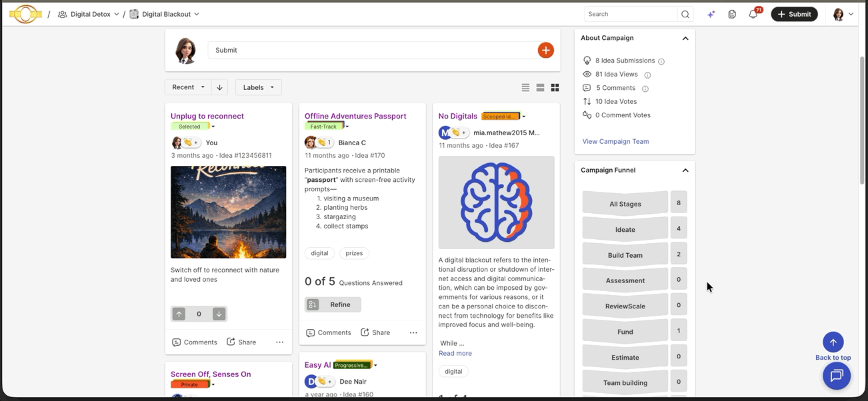Open the Labels filter dropdown
The image size is (868, 401).
[258, 87]
